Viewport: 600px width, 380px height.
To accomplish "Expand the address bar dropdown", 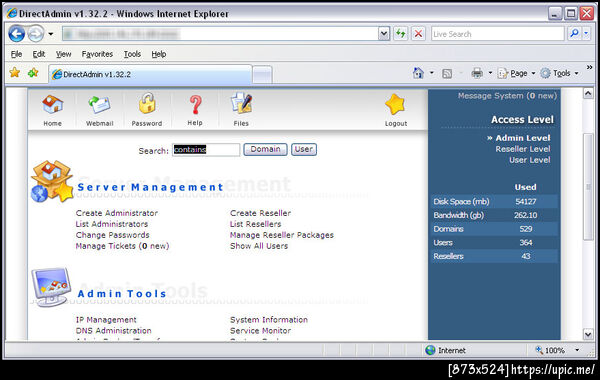I will coord(384,34).
